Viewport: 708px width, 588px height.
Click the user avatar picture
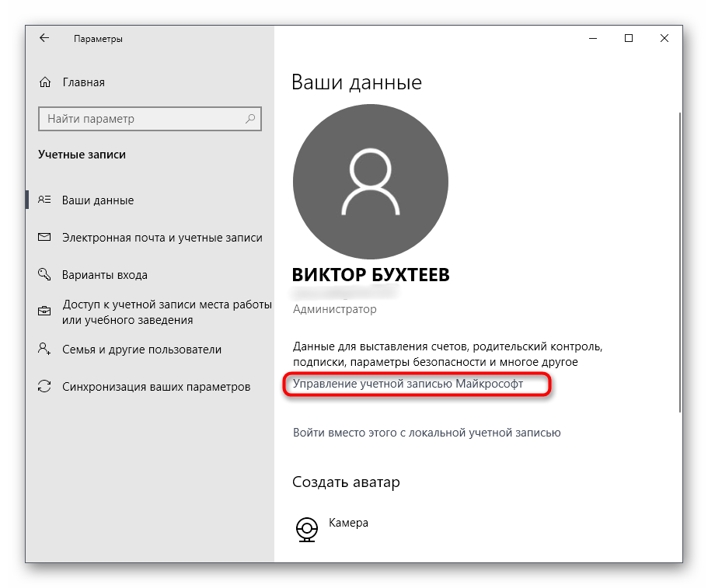coord(370,182)
